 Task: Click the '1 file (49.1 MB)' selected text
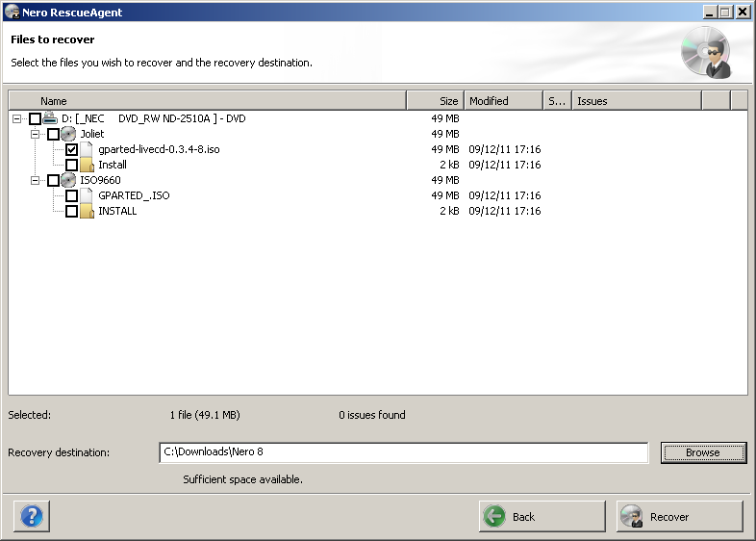click(205, 415)
